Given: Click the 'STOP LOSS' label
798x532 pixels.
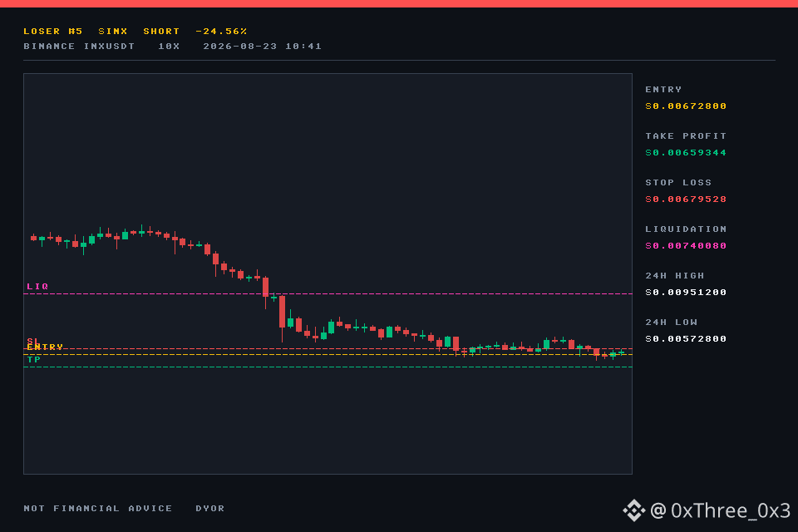Looking at the screenshot, I should click(678, 183).
